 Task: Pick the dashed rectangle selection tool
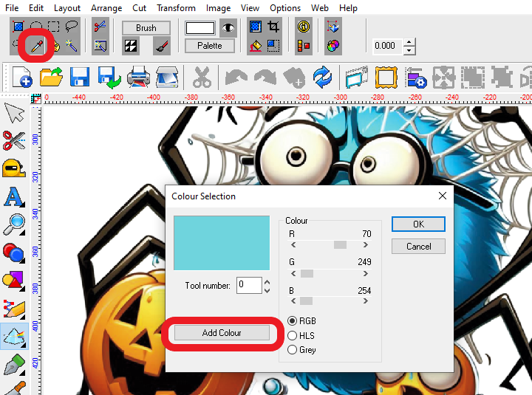(x=54, y=27)
